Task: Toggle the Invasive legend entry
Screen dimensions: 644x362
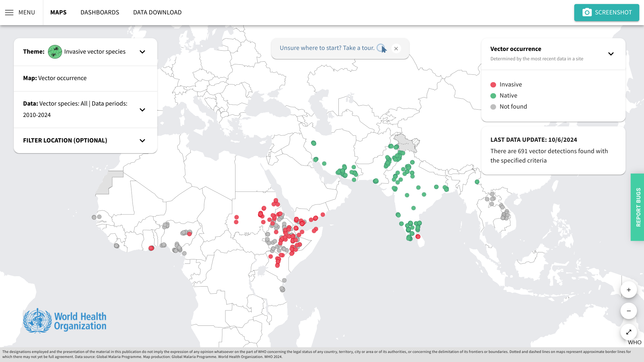Action: pyautogui.click(x=506, y=84)
